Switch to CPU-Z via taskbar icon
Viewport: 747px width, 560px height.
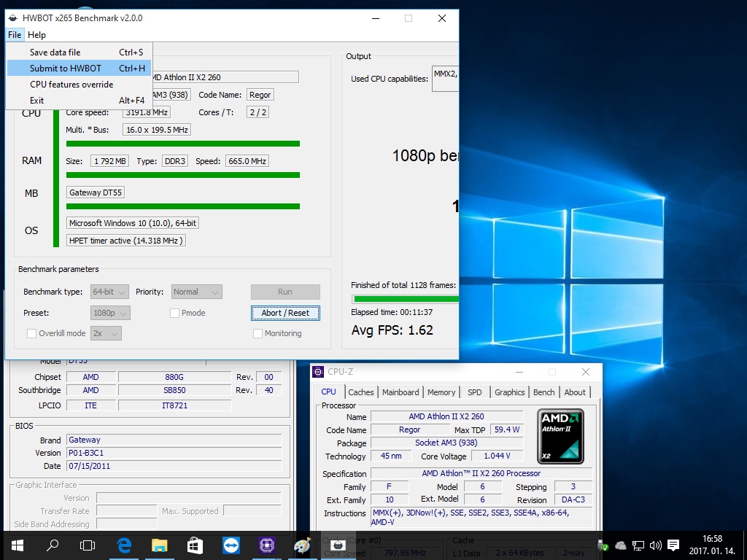click(267, 545)
